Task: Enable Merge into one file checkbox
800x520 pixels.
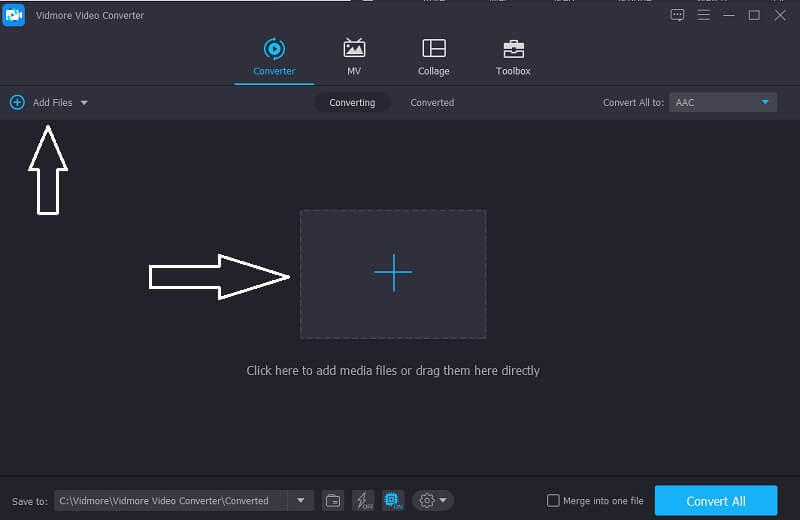Action: 553,500
